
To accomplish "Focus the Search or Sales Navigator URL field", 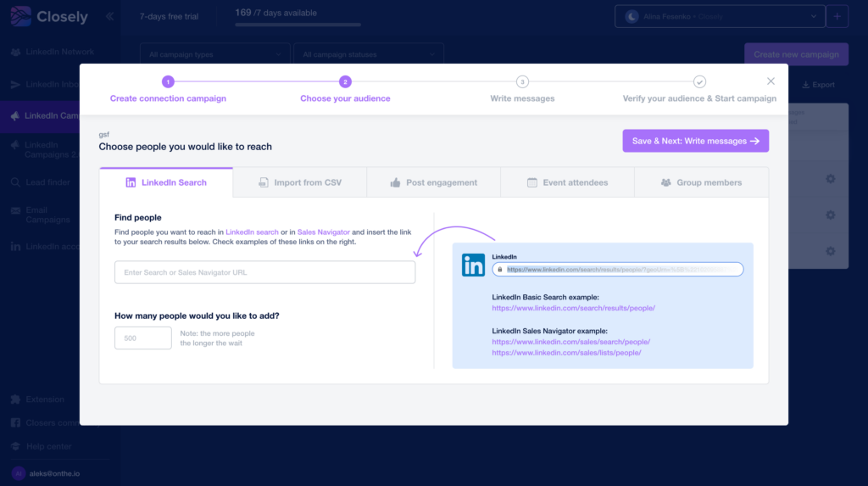I will click(x=264, y=272).
